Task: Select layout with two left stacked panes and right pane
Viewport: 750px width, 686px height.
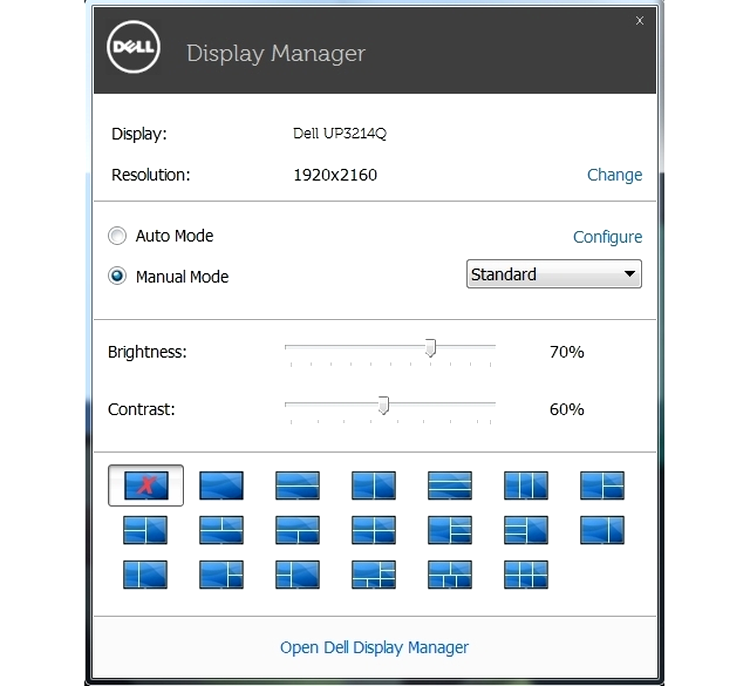Action: 145,530
